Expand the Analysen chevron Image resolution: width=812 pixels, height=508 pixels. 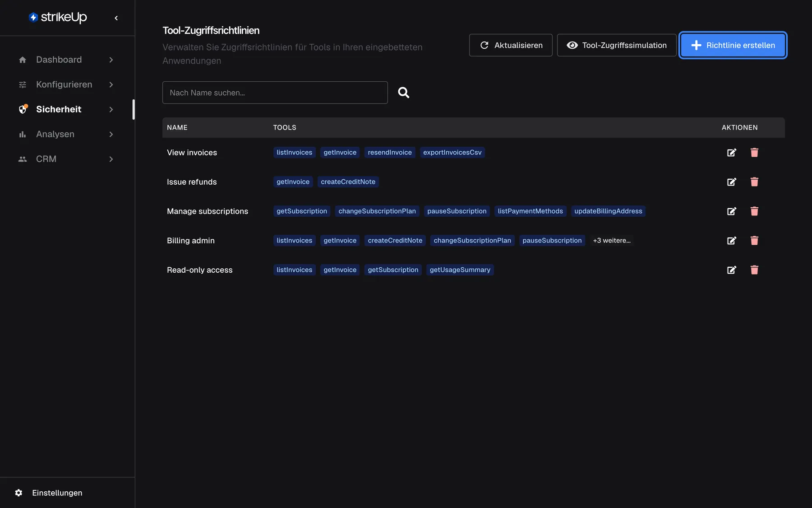(x=111, y=134)
